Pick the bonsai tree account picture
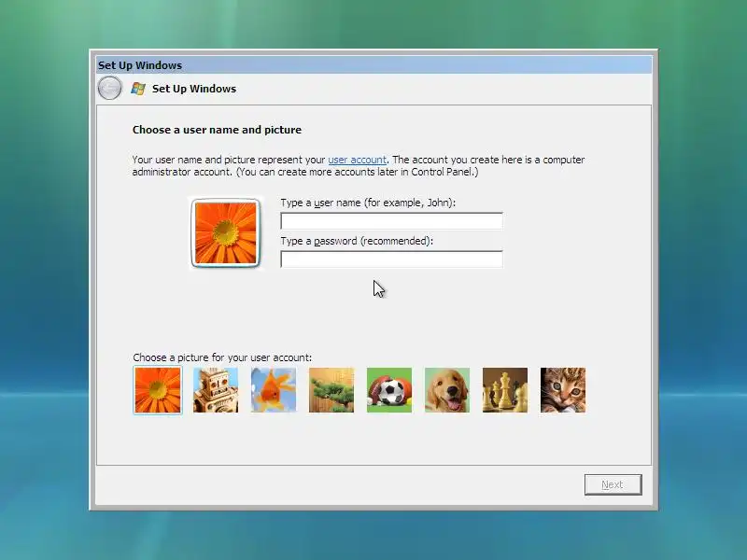747x560 pixels. [331, 390]
